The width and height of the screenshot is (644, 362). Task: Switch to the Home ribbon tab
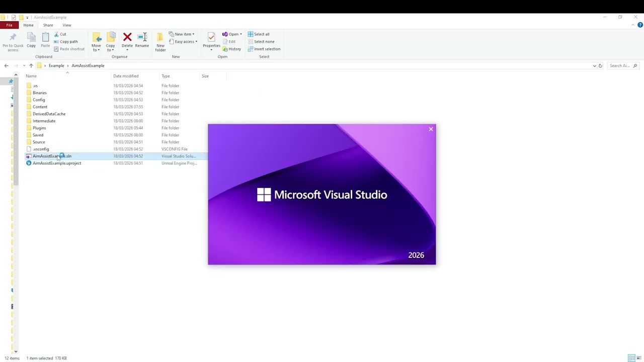coord(28,25)
